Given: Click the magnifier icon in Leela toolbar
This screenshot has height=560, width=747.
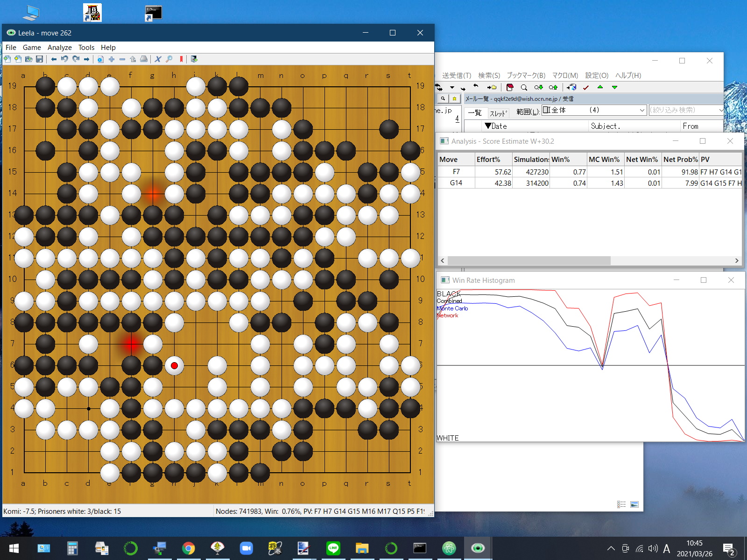Looking at the screenshot, I should click(x=169, y=59).
